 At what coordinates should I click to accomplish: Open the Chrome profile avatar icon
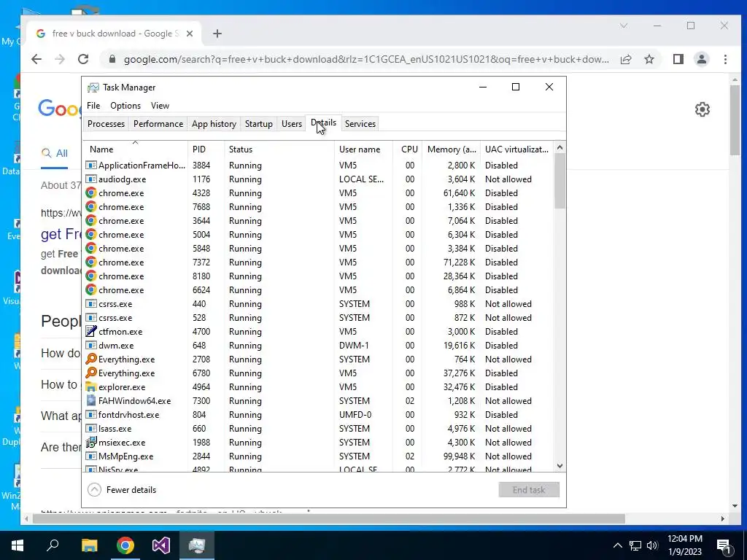click(x=701, y=59)
